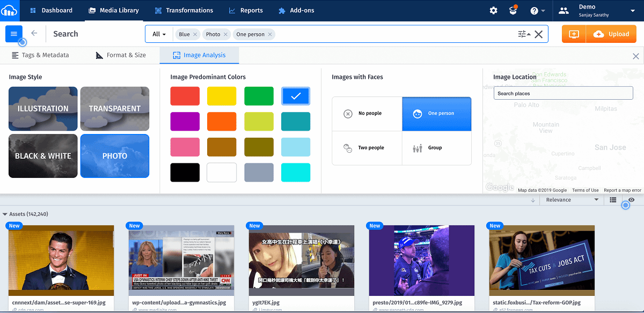Open the Media Library section

point(114,10)
